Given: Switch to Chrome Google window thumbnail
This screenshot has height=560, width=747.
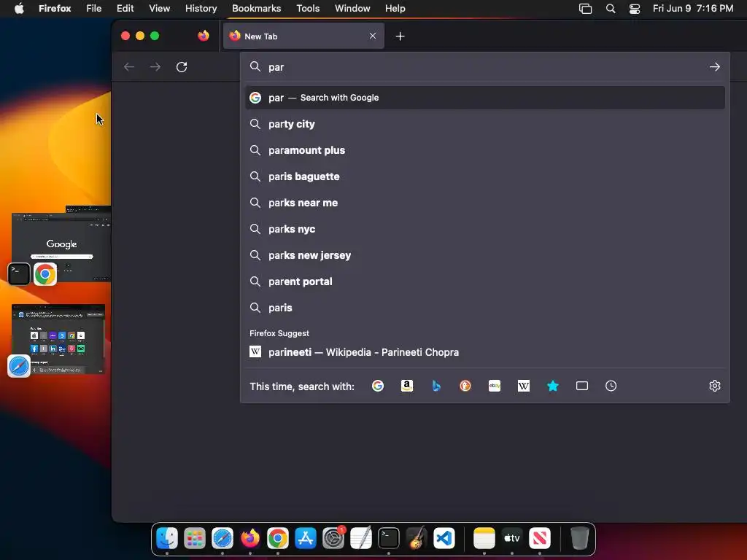Looking at the screenshot, I should click(61, 246).
